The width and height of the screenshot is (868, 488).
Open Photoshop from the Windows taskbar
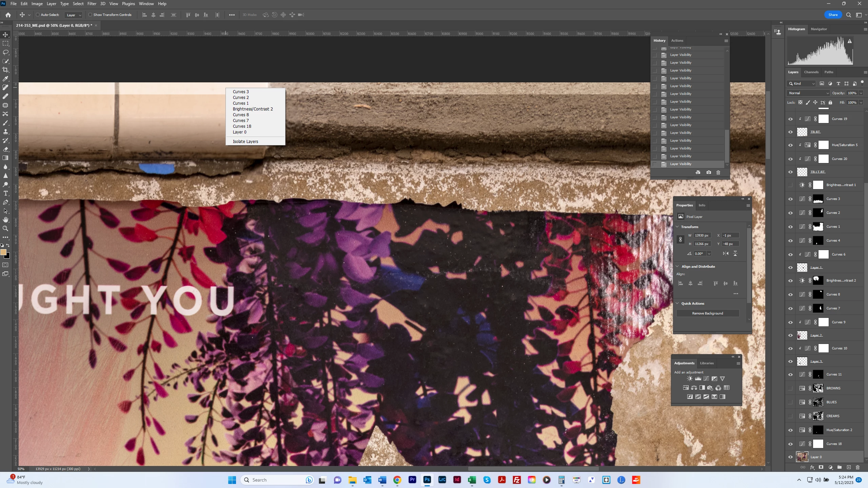427,480
